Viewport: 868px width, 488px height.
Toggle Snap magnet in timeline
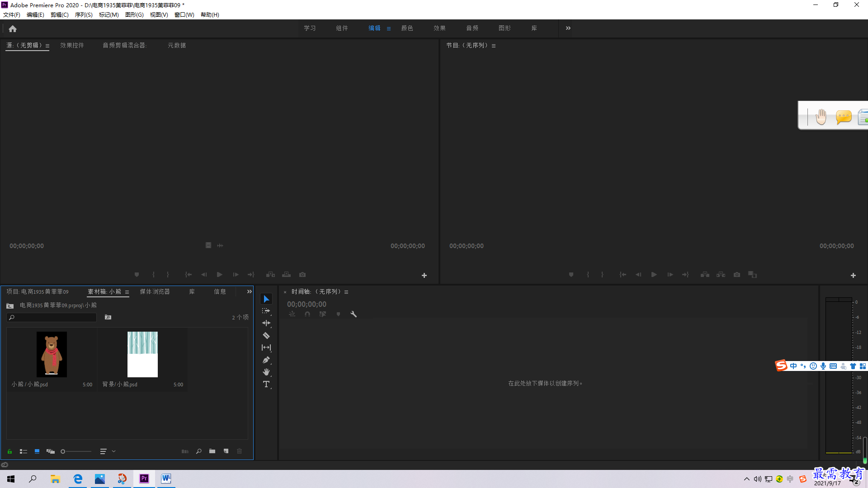tap(307, 314)
